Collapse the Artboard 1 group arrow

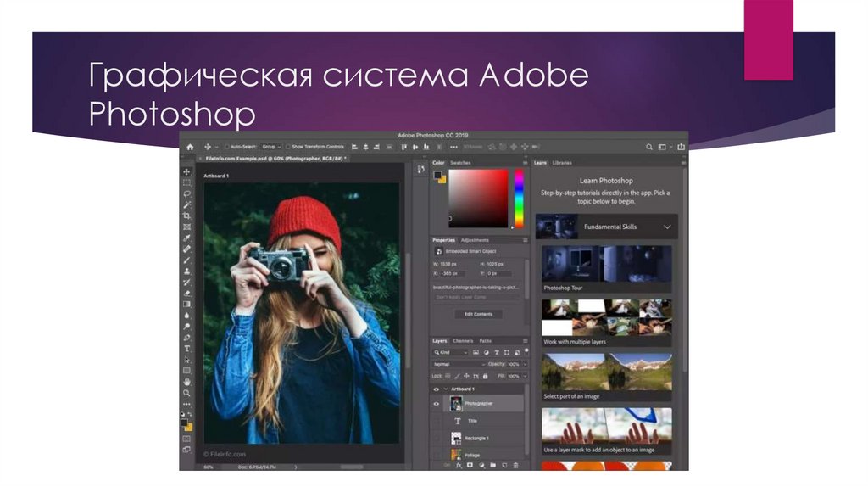click(446, 389)
